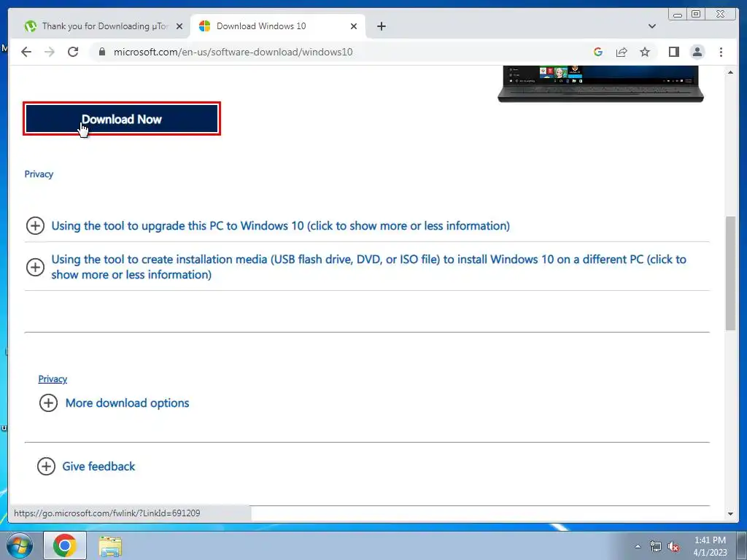Open the Windows Start button

[x=19, y=545]
